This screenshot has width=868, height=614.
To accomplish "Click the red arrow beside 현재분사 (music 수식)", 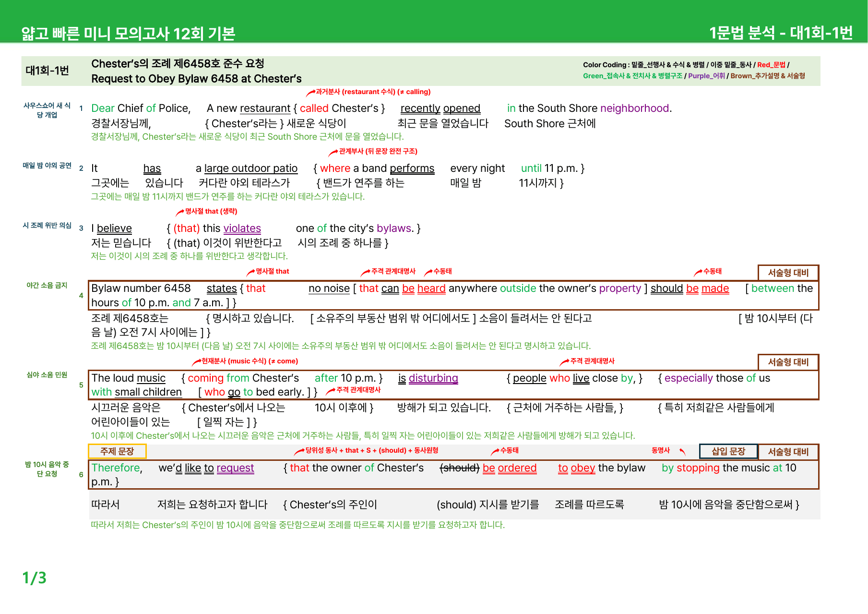I will coord(196,361).
